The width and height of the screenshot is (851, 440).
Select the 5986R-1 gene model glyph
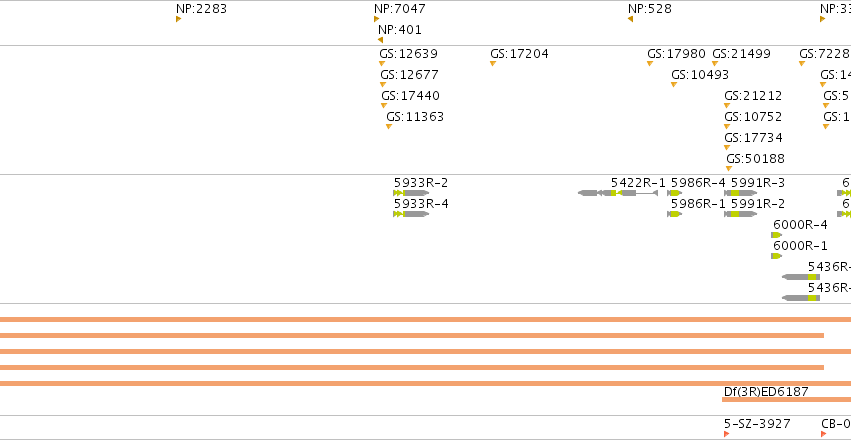[675, 214]
